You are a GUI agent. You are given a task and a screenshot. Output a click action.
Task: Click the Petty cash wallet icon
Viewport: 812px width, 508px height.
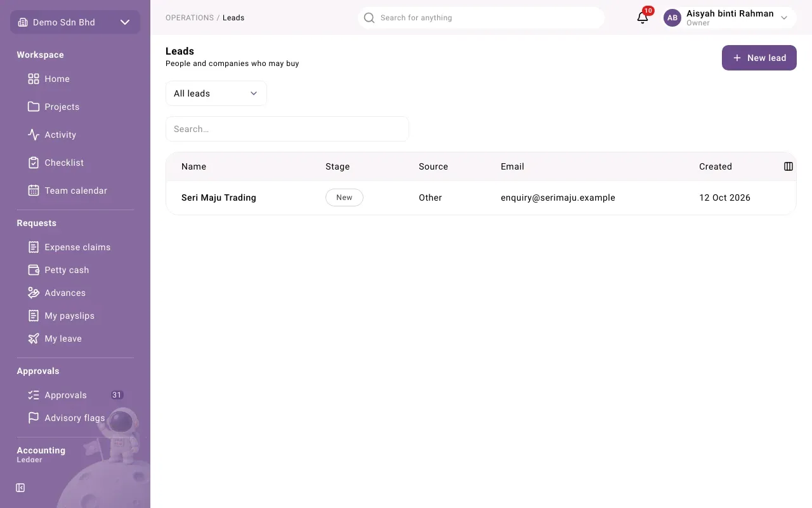point(34,270)
